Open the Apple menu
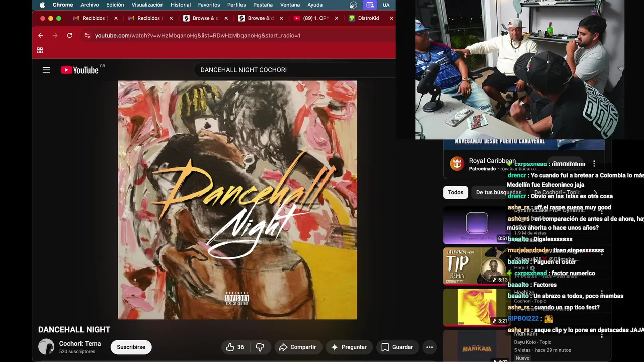The image size is (644, 362). (x=42, y=5)
